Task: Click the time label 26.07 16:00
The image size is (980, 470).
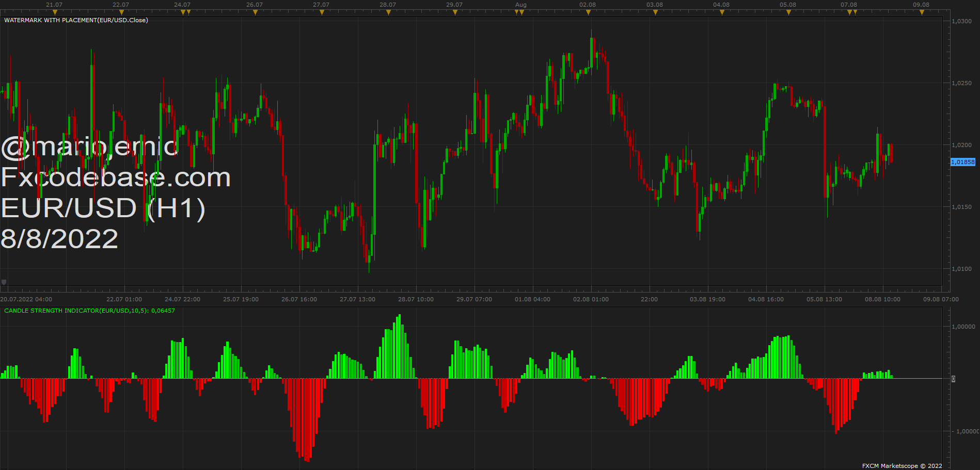Action: click(299, 299)
